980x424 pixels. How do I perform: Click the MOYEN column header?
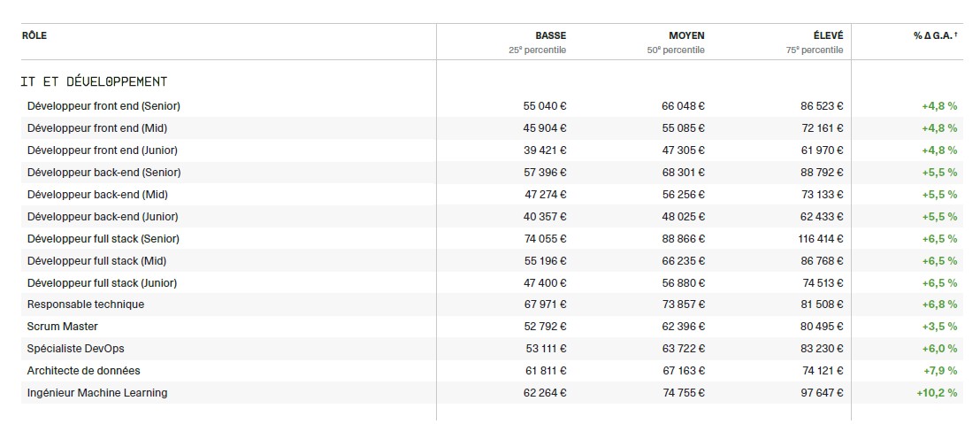tap(686, 35)
